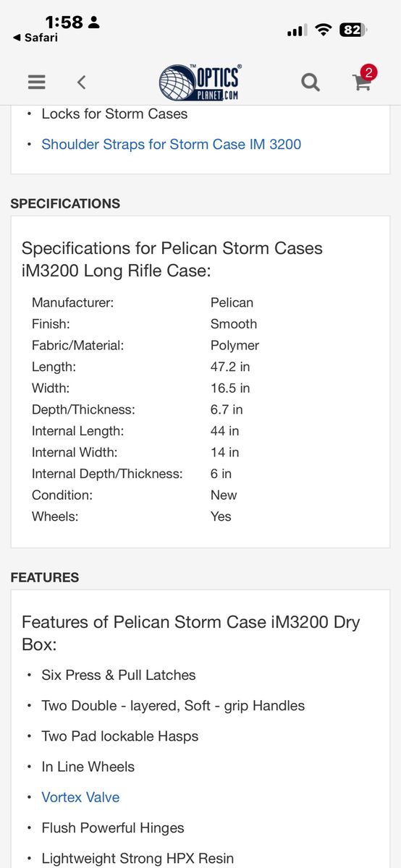401x868 pixels.
Task: Tap the back arrow chevron
Action: 81,82
